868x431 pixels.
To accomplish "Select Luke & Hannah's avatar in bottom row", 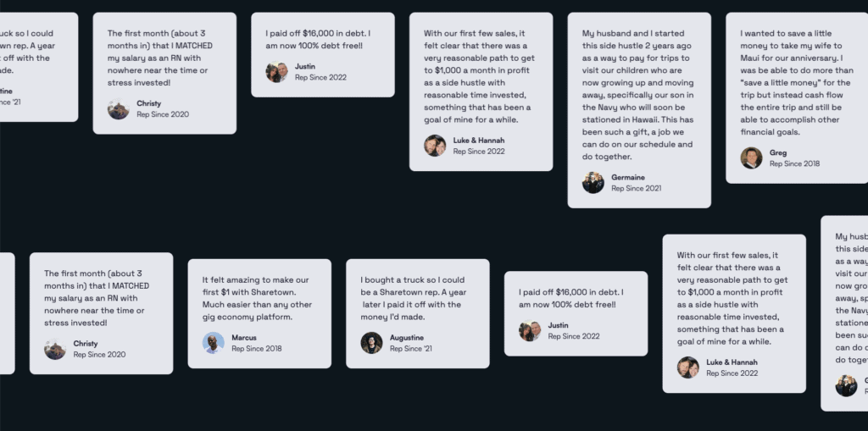I will point(688,367).
